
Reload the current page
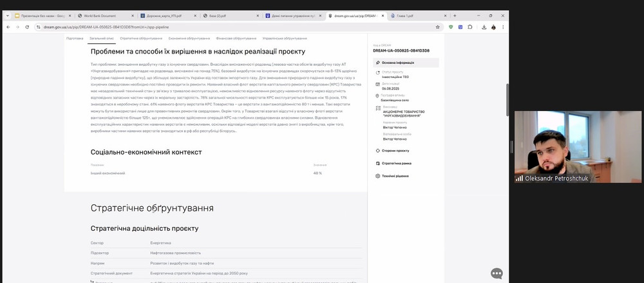click(x=27, y=27)
